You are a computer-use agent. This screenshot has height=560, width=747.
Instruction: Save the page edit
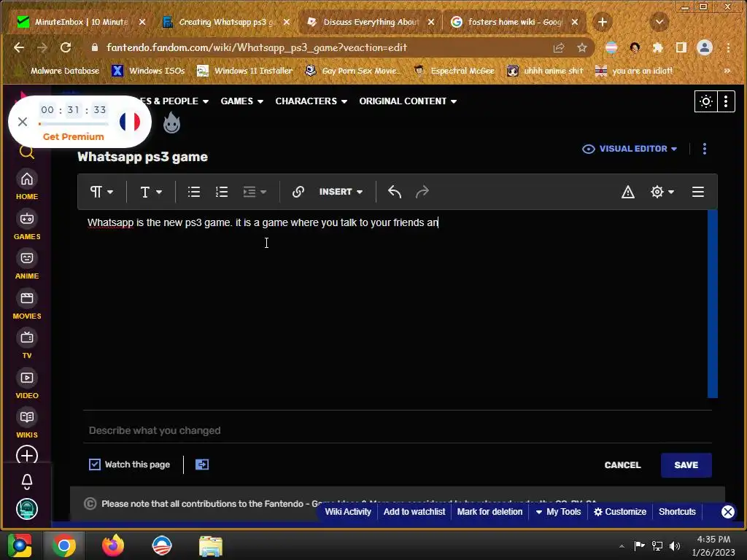686,465
